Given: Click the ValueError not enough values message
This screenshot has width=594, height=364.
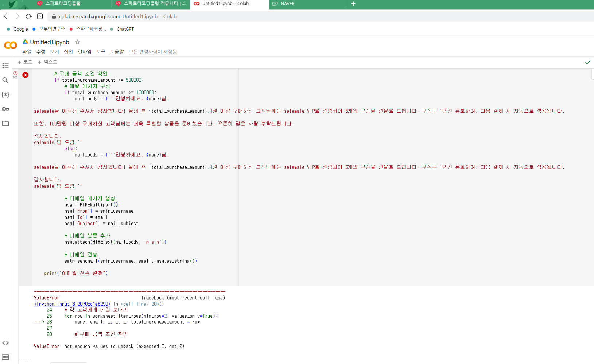Looking at the screenshot, I should 109,346.
